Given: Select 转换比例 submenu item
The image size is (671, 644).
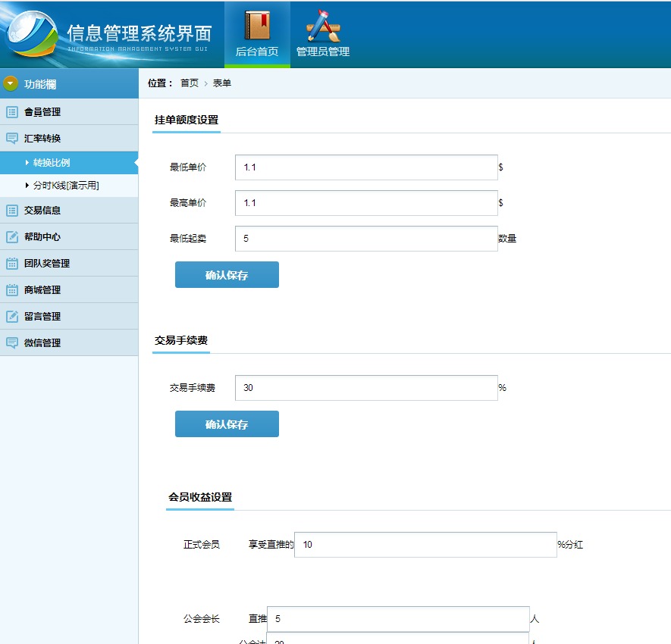Looking at the screenshot, I should point(69,163).
